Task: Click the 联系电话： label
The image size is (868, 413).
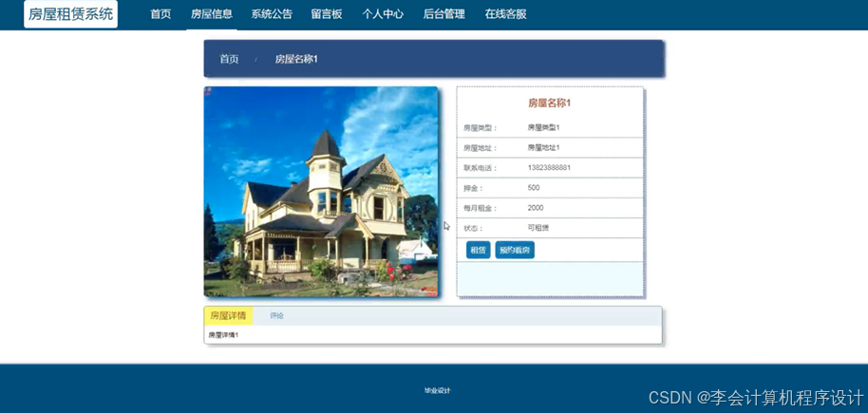Action: (x=481, y=168)
